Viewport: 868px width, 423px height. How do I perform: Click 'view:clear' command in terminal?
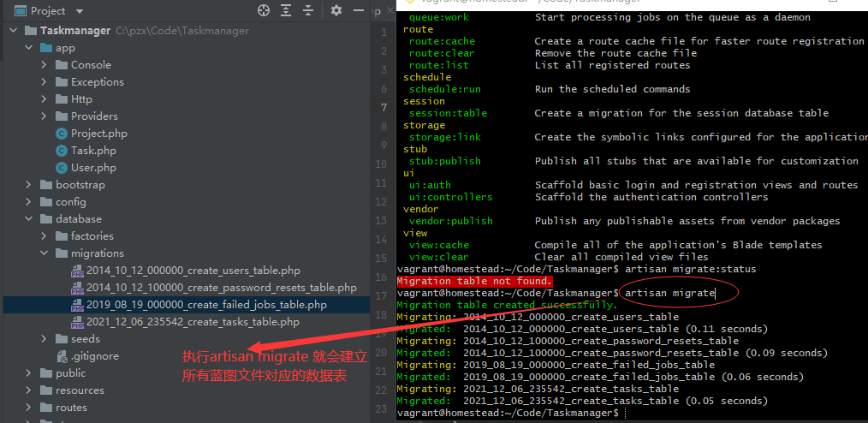pyautogui.click(x=439, y=257)
